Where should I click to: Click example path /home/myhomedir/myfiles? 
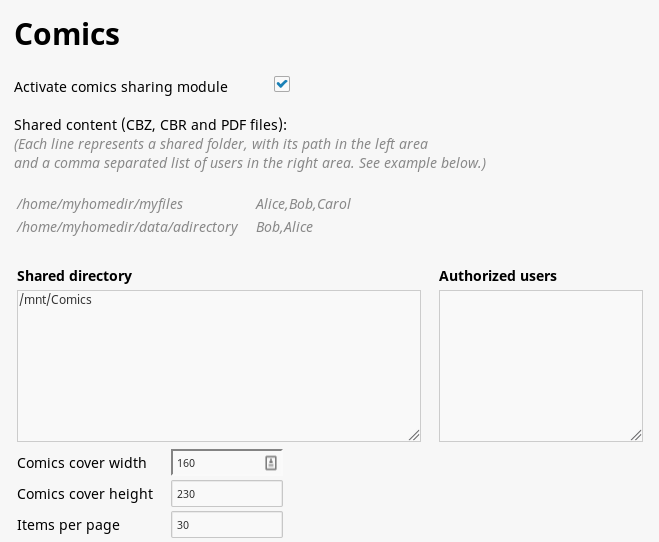100,204
